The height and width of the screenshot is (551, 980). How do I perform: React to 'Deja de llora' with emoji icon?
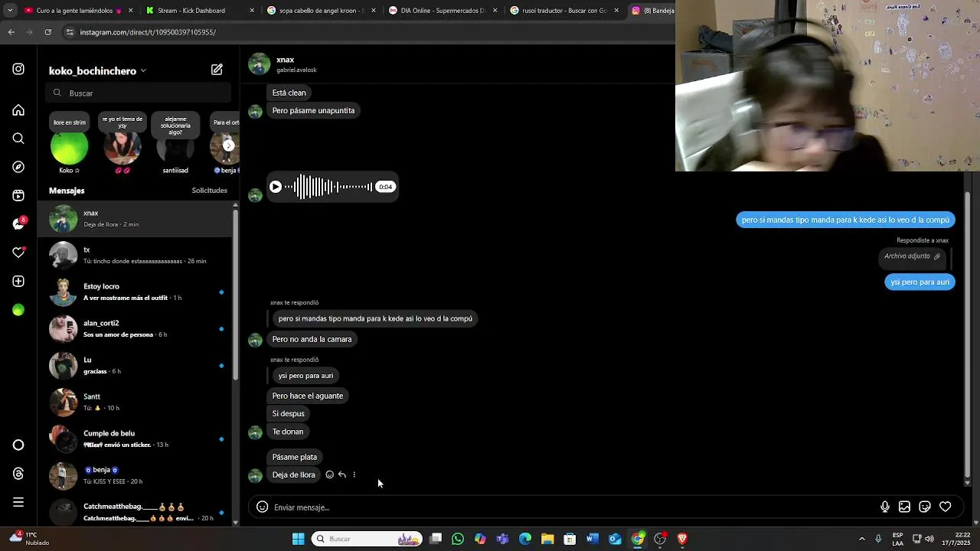click(329, 474)
